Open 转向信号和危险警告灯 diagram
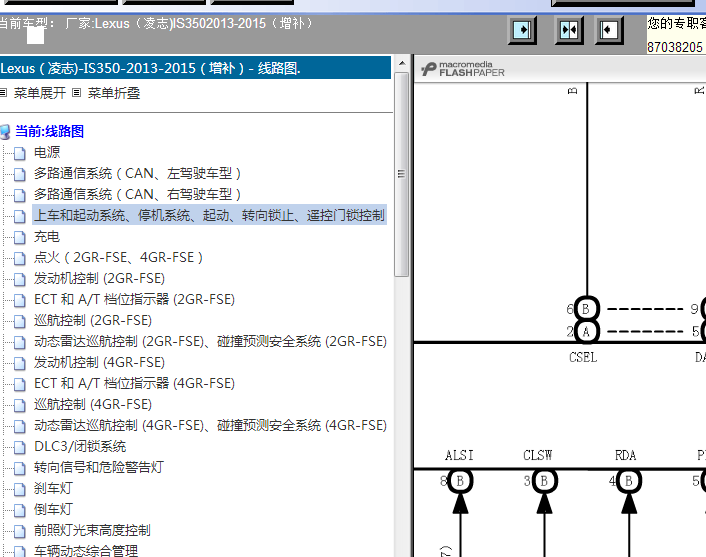 pyautogui.click(x=99, y=467)
